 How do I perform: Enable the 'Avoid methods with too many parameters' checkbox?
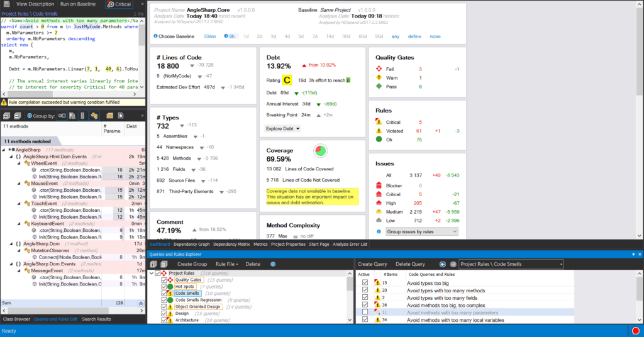(365, 312)
